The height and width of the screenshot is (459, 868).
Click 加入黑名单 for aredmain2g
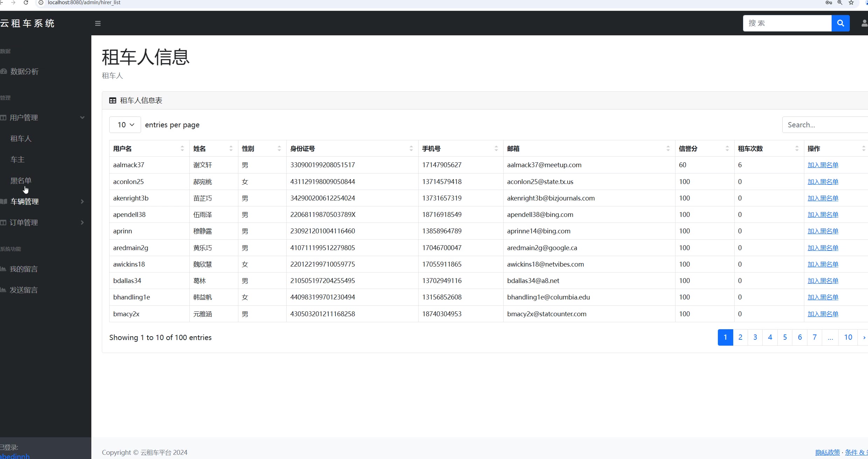[823, 248]
